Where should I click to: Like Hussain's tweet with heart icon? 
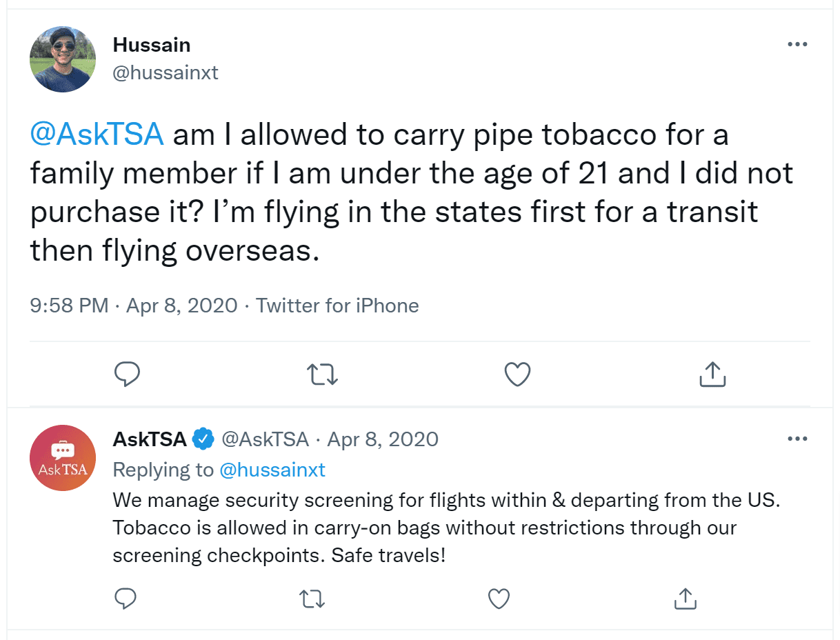click(517, 374)
